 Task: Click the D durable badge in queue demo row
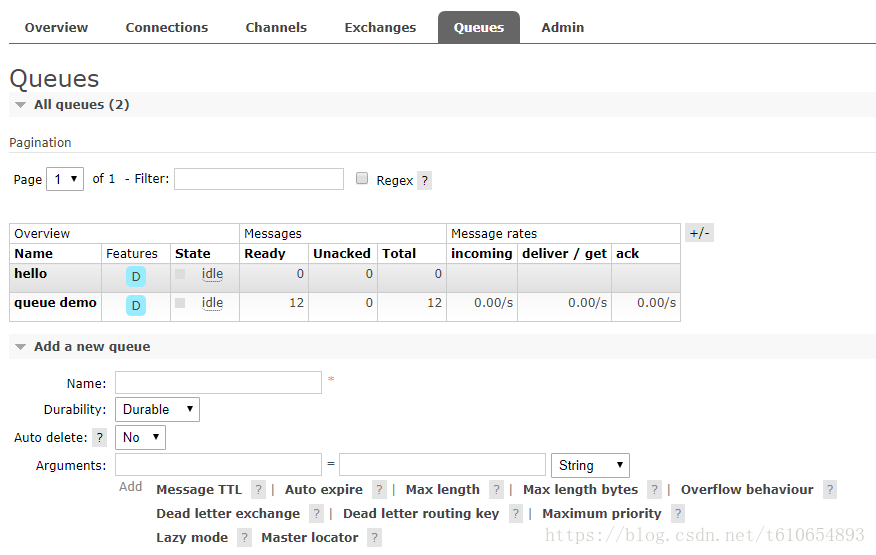136,306
